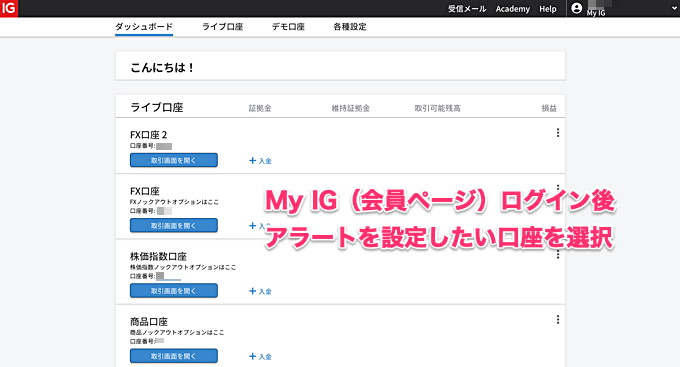
Task: Click the 商品ノックアウトオプションはここ text
Action: pos(177,332)
